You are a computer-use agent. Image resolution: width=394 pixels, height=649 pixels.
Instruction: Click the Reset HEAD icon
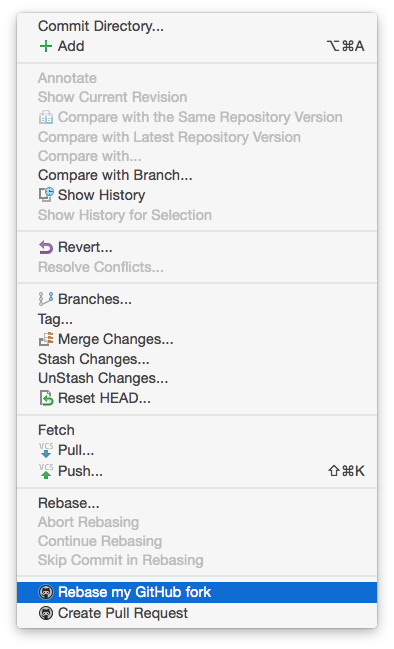coord(46,398)
